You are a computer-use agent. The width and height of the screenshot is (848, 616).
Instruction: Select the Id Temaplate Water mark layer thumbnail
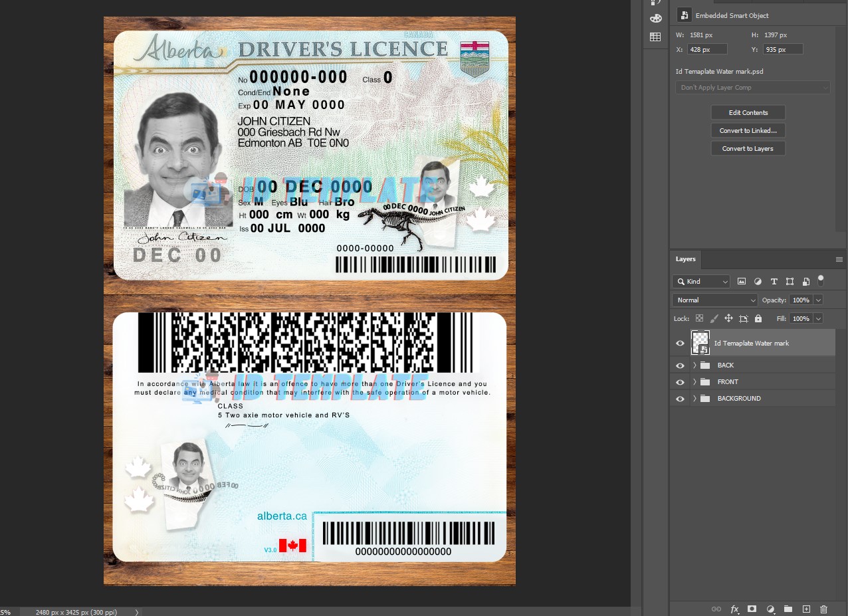[700, 343]
